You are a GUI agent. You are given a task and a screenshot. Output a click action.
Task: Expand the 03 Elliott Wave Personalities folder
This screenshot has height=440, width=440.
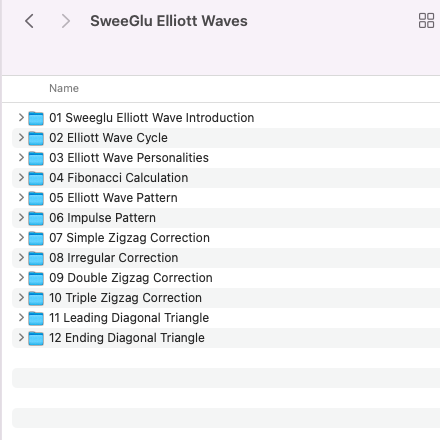point(21,157)
